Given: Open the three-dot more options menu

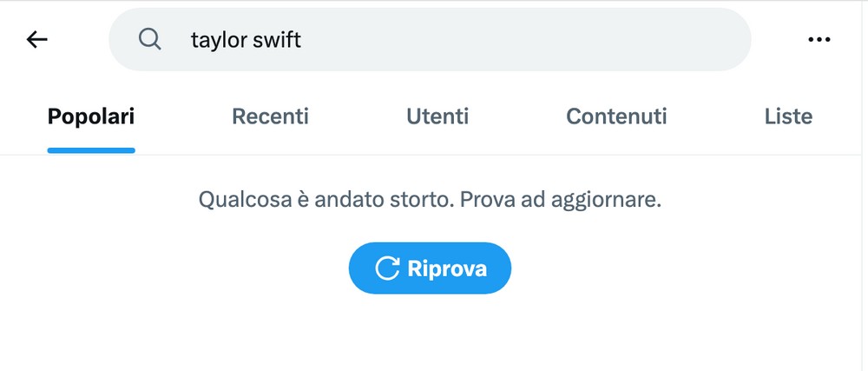Looking at the screenshot, I should click(x=819, y=39).
